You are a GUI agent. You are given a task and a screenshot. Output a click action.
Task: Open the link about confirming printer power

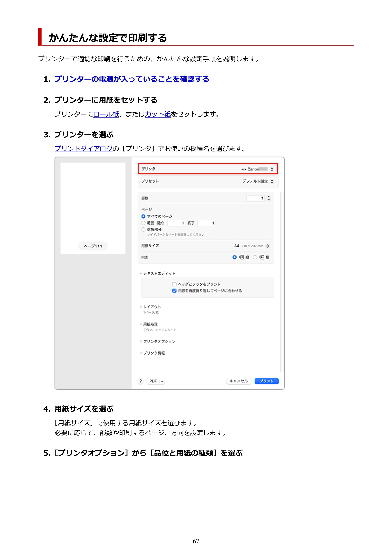coord(132,79)
